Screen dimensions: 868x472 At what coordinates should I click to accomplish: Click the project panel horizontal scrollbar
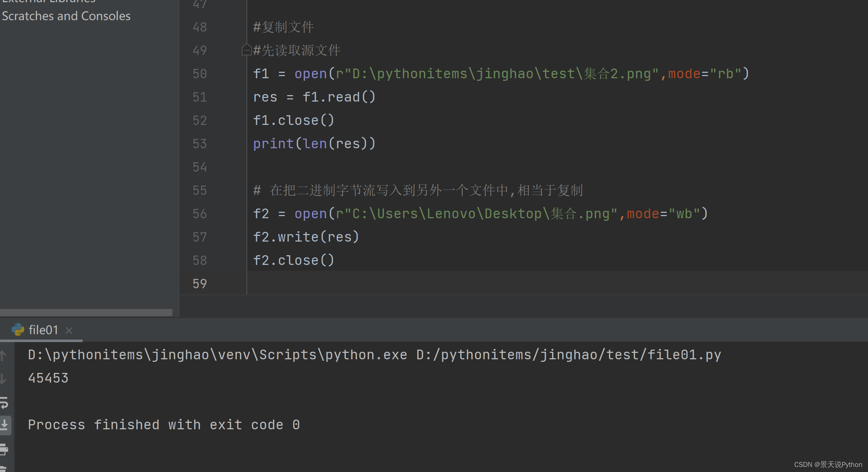click(x=86, y=312)
